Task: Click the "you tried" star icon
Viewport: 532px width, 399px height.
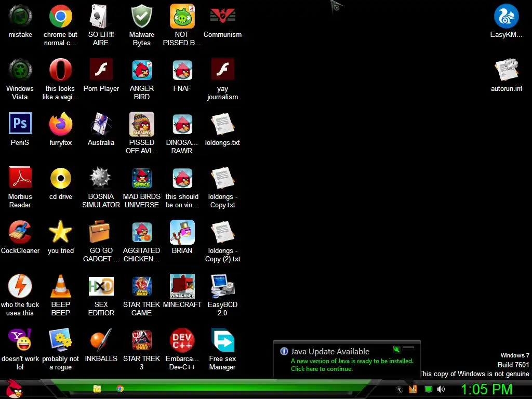Action: (60, 232)
